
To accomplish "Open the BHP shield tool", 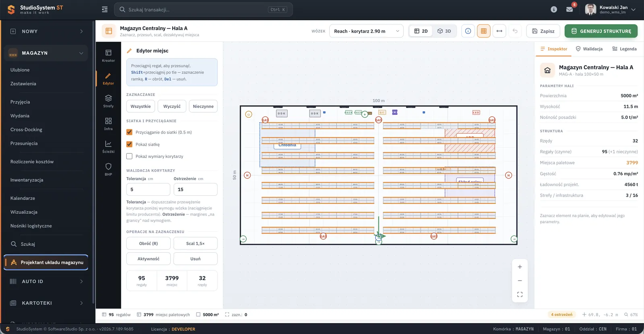I will pos(108,170).
